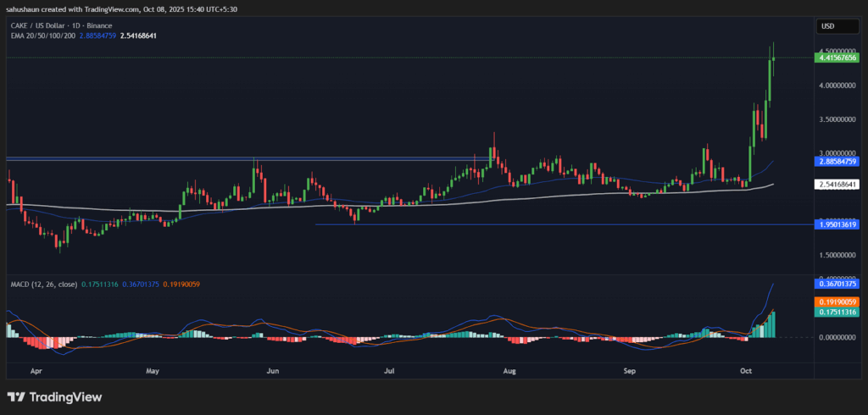Click the TradingView logo icon
The image size is (868, 415).
pyautogui.click(x=16, y=396)
